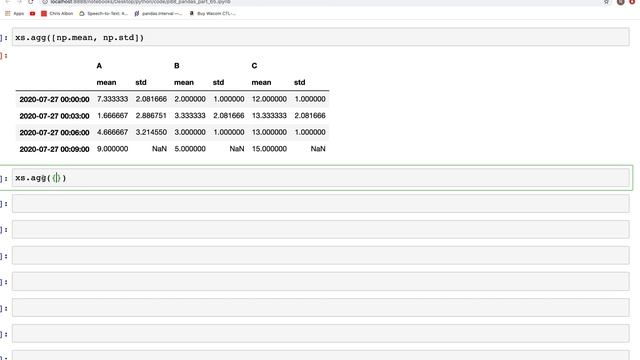Select column header C in output table

pos(254,66)
